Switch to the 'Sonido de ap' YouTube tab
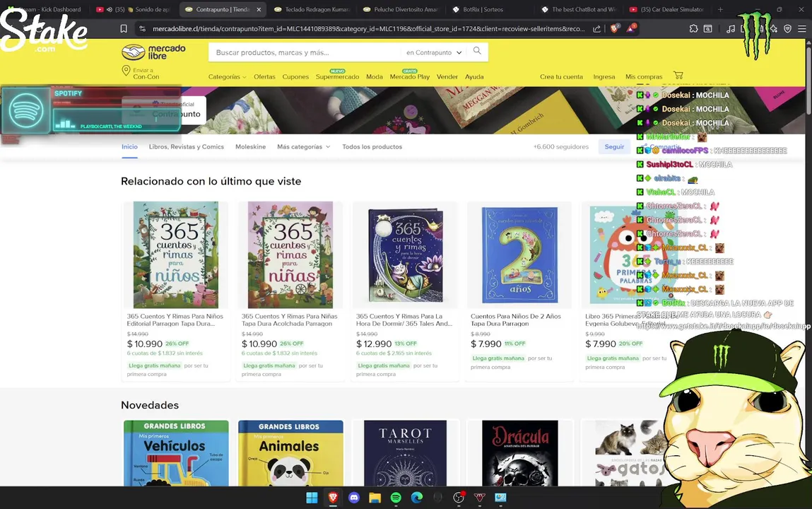The image size is (812, 509). [x=134, y=9]
